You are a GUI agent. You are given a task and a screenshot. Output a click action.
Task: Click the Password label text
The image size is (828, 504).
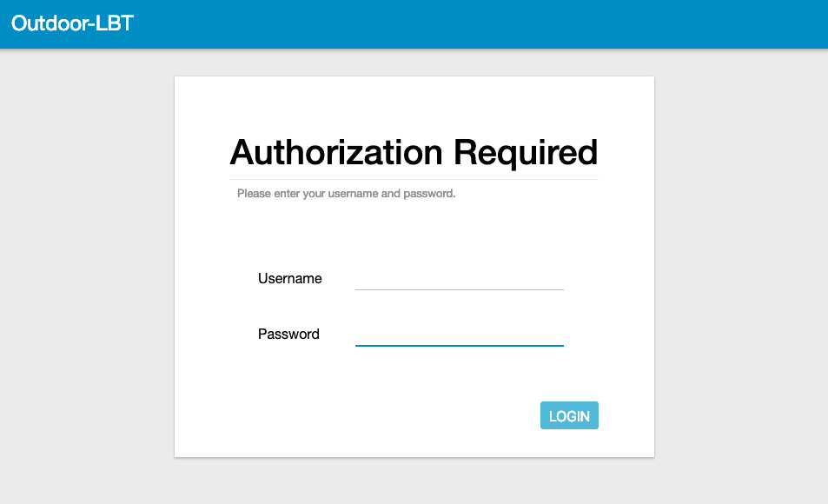[288, 335]
